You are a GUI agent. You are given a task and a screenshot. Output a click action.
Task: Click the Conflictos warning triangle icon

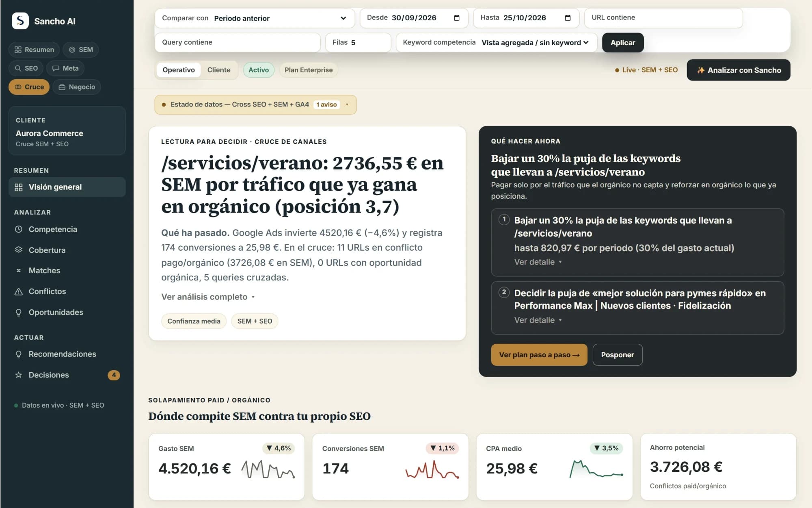18,291
